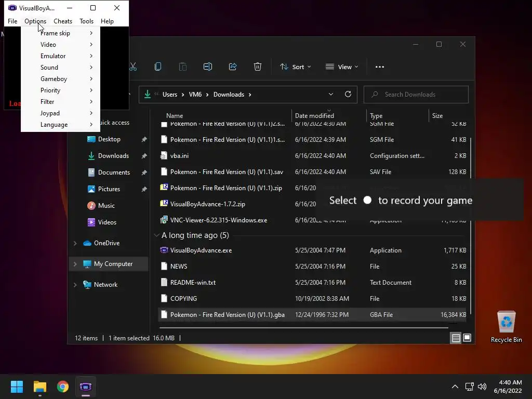
Task: Select the VisualBoyAdvance.exe application icon
Action: pyautogui.click(x=164, y=250)
